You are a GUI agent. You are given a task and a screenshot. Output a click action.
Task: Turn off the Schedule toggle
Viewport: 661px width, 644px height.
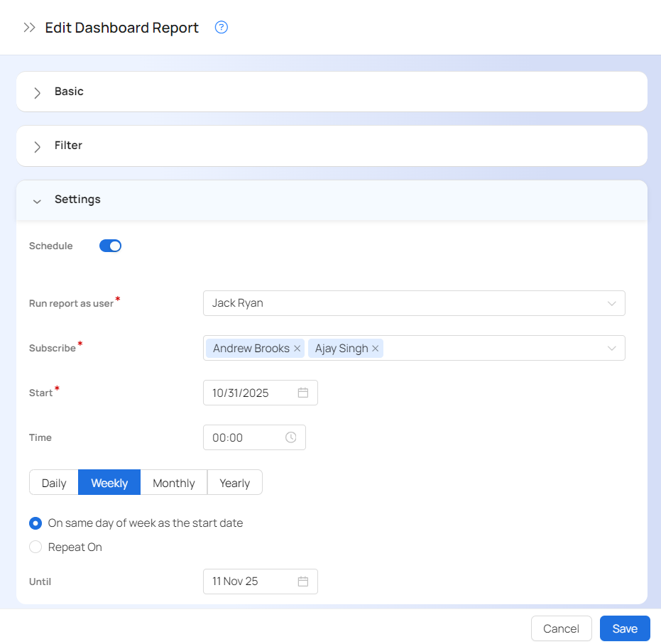click(110, 246)
